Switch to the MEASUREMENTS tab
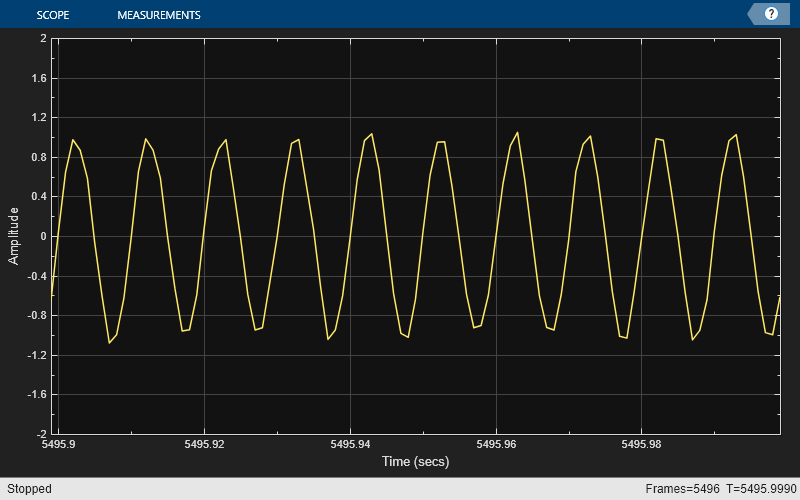The height and width of the screenshot is (500, 800). 159,15
